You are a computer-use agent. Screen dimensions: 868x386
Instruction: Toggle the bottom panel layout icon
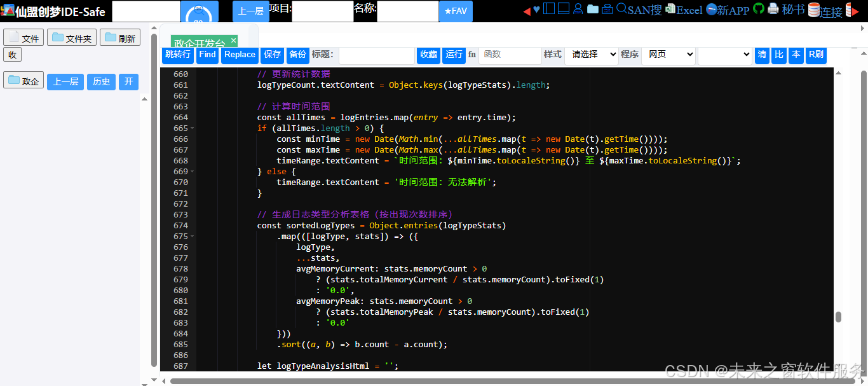tap(563, 9)
